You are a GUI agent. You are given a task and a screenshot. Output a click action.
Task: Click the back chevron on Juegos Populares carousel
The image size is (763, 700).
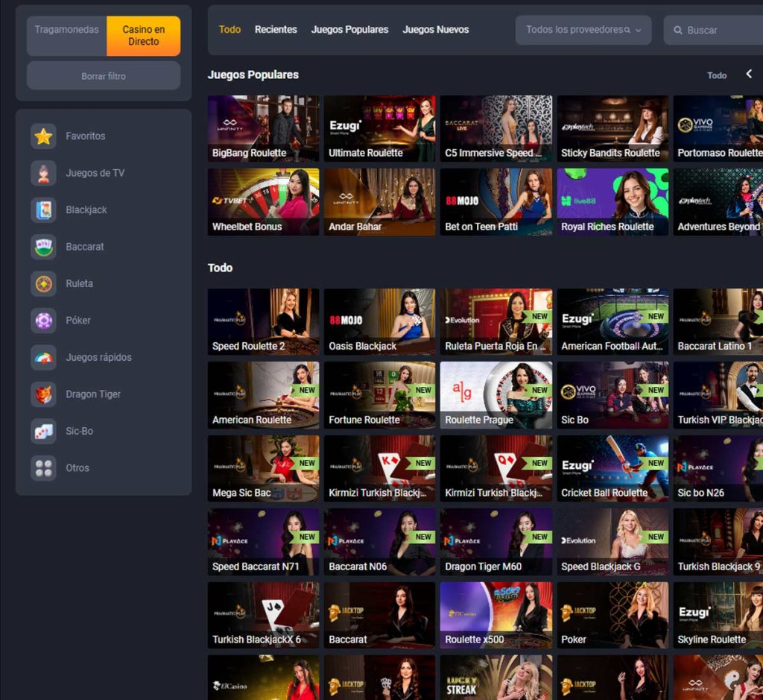(748, 75)
